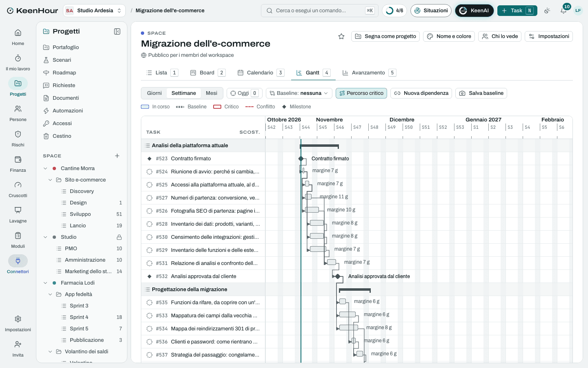The width and height of the screenshot is (588, 368).
Task: Open Rischi in the left rail
Action: 18,139
